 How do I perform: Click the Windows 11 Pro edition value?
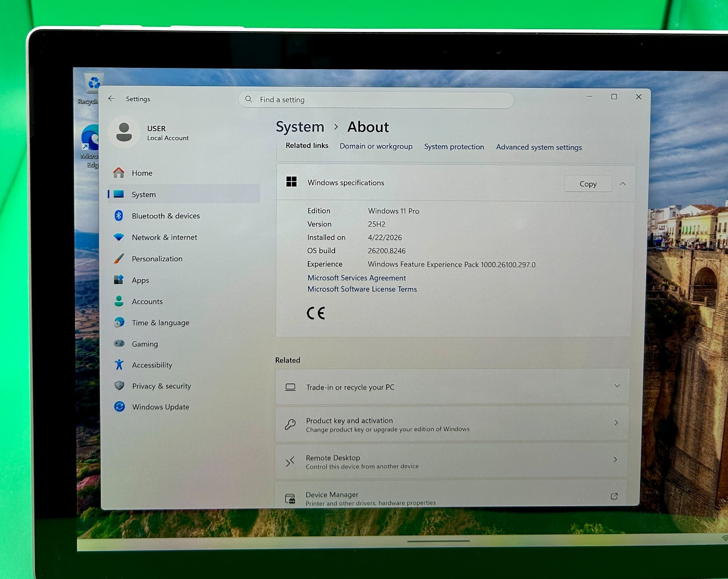pos(393,211)
